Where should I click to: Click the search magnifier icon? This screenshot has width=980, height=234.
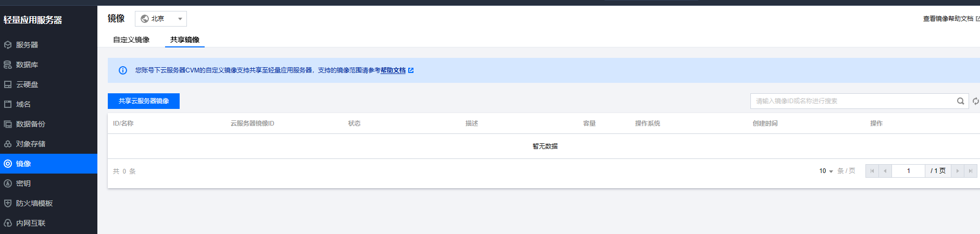point(960,101)
